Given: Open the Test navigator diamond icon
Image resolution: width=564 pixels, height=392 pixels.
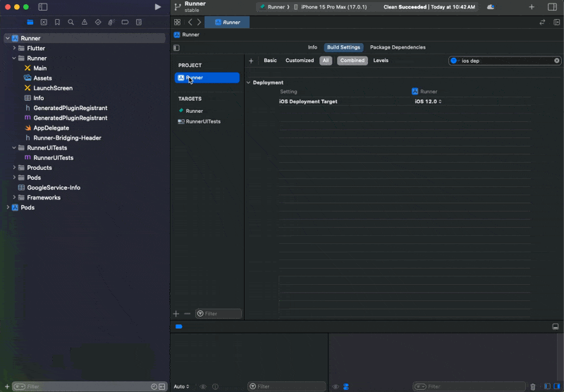Looking at the screenshot, I should (x=98, y=23).
